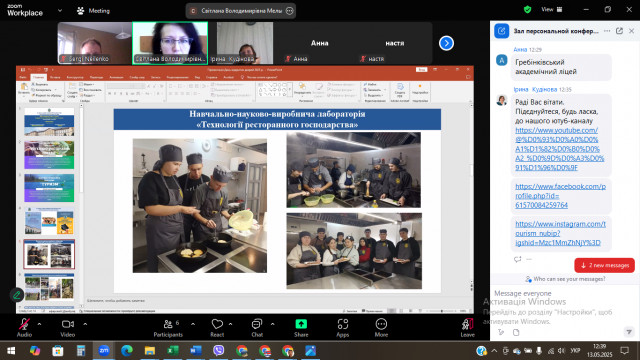
Task: Select the настя participant tile
Action: 395,43
